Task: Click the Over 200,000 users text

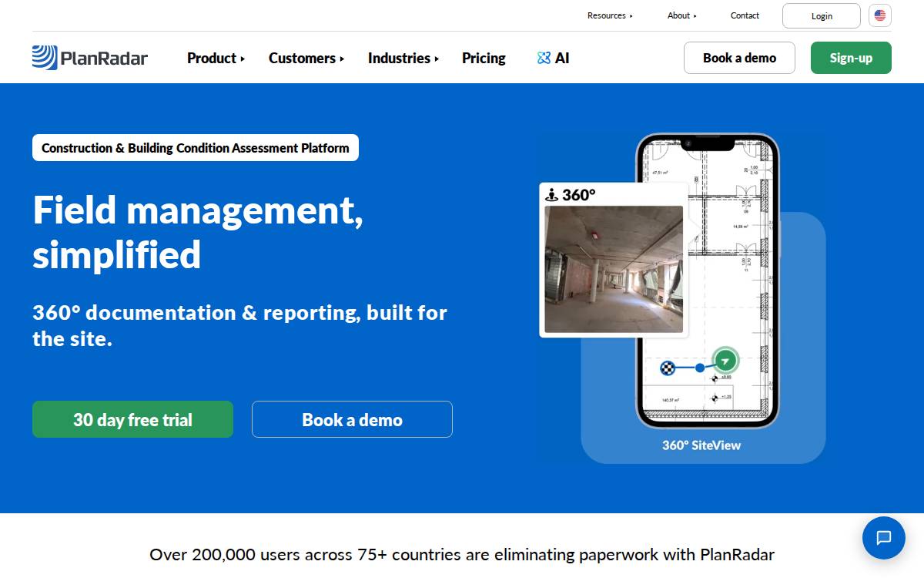Action: [x=462, y=554]
